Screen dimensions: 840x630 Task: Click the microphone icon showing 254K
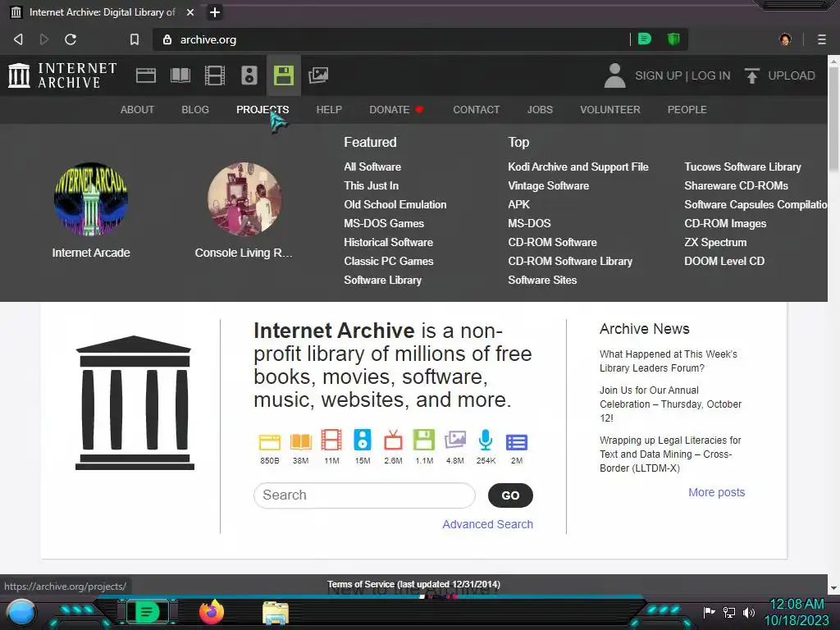[486, 440]
